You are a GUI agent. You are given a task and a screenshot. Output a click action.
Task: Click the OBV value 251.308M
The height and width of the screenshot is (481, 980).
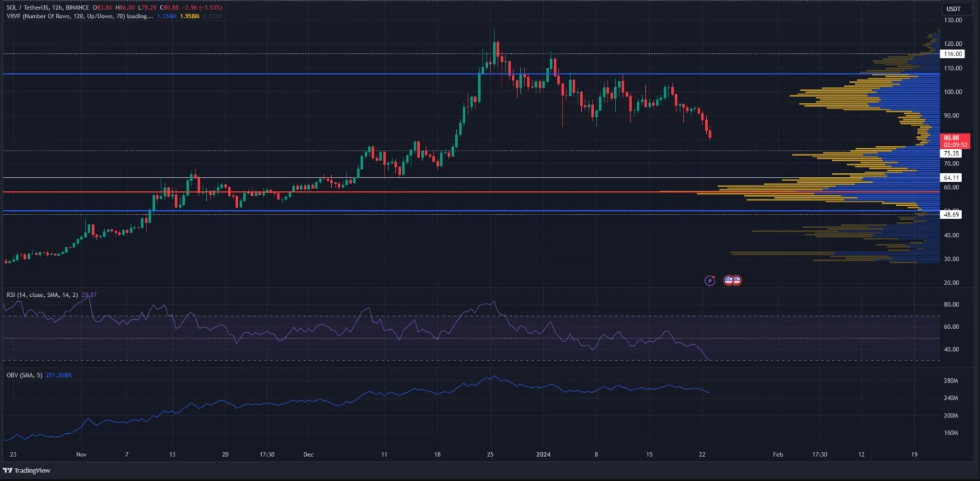coord(59,375)
